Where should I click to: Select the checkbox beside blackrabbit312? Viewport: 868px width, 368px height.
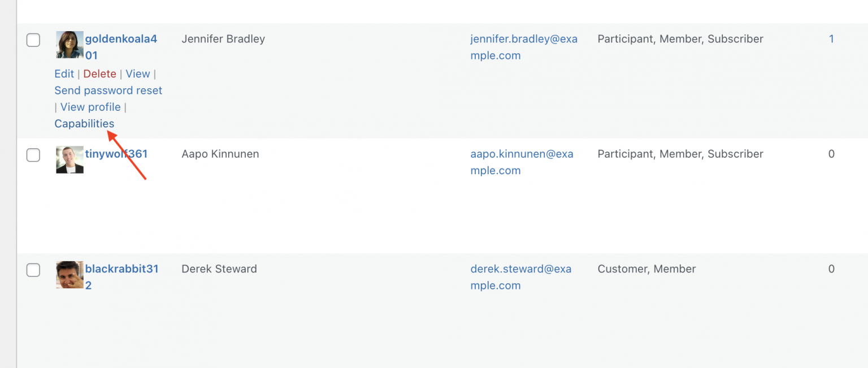pos(33,270)
